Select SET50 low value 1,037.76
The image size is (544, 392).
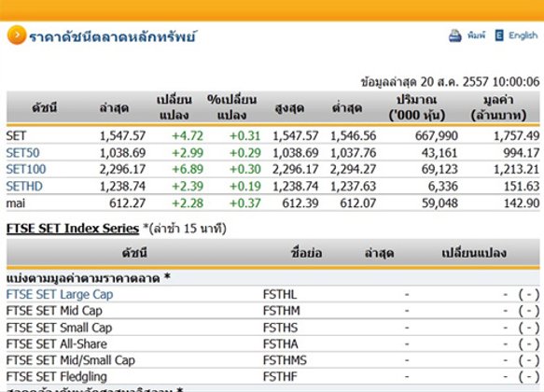click(x=354, y=153)
